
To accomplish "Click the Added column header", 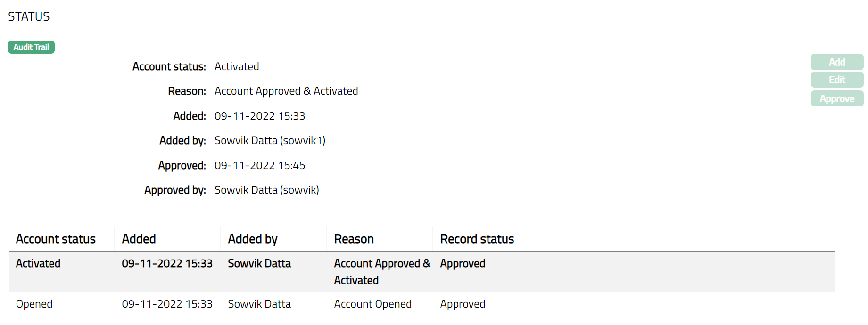I will pyautogui.click(x=139, y=239).
